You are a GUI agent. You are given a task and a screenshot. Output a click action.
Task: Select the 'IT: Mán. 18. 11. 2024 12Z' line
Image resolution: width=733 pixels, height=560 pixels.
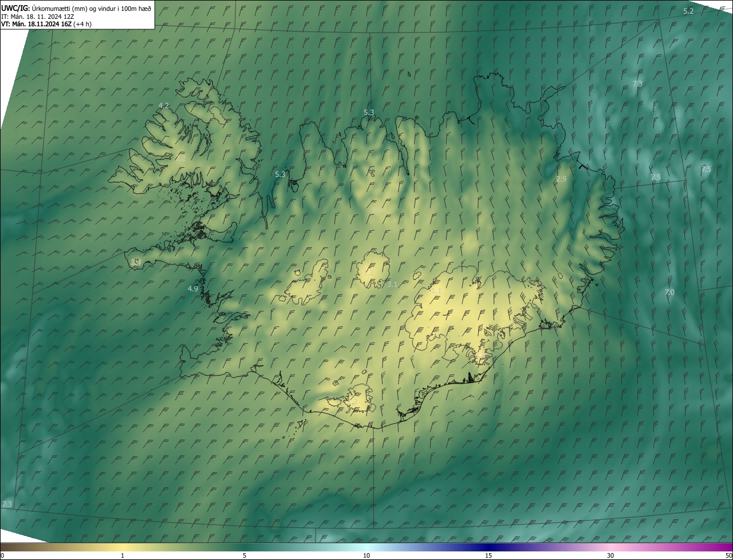tap(38, 16)
